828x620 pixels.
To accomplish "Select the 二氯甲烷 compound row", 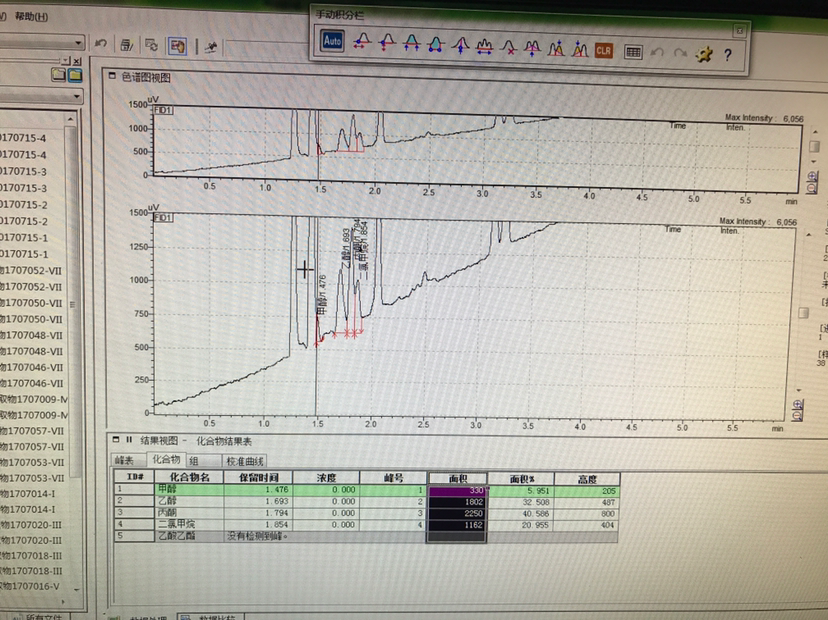I will tap(366, 524).
